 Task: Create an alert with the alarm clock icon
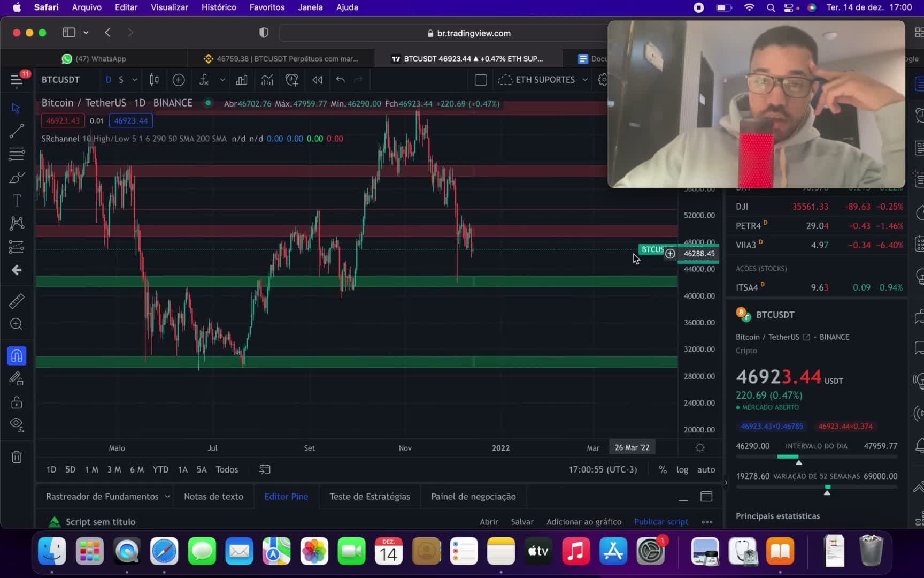(x=292, y=80)
